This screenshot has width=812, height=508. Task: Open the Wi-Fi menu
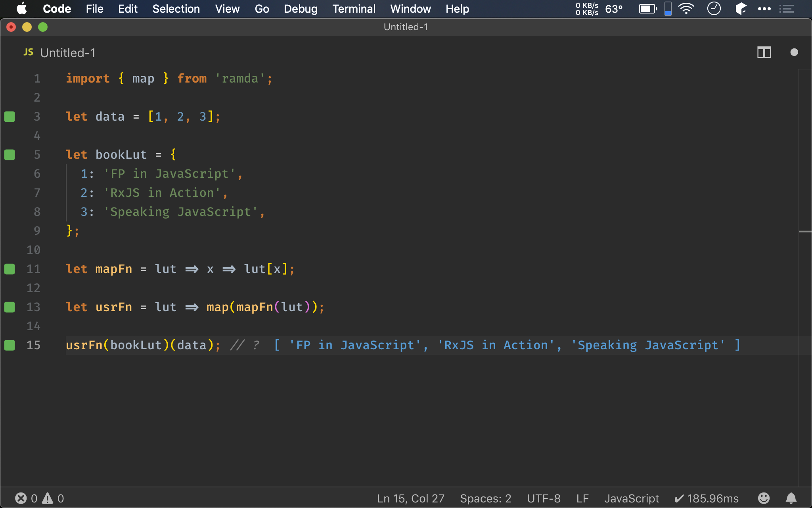(x=686, y=9)
